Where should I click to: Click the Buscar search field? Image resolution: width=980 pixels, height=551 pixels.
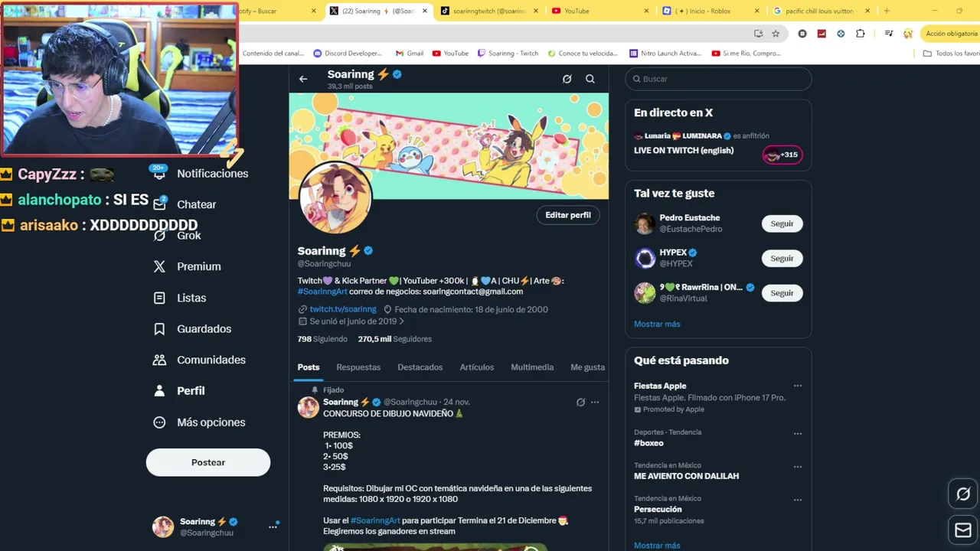(718, 79)
